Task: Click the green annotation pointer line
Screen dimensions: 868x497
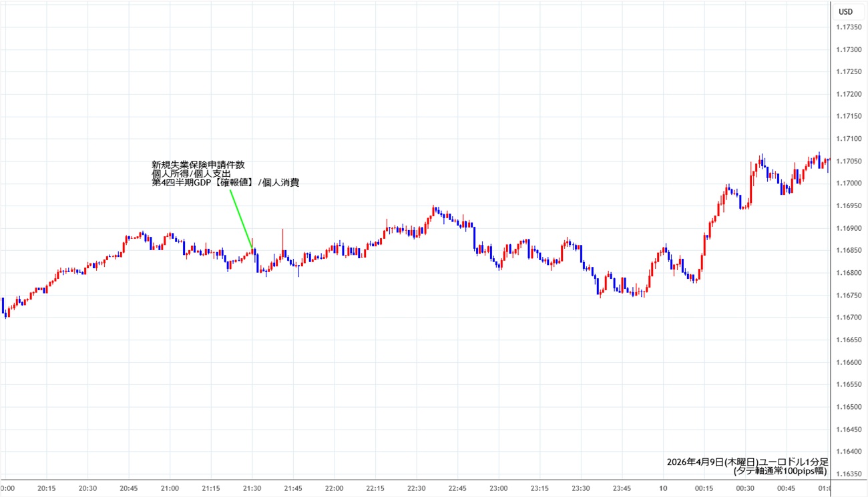Action: pyautogui.click(x=241, y=218)
